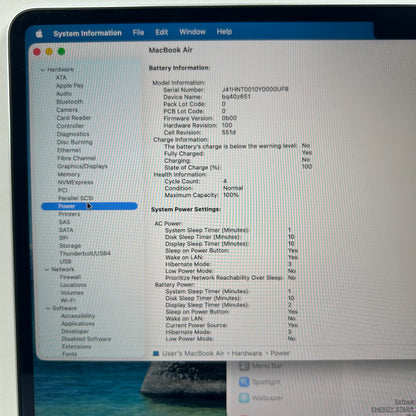Viewport: 416px width, 416px height.
Task: Click the MacBook Air computer icon in path bar
Action: (156, 353)
